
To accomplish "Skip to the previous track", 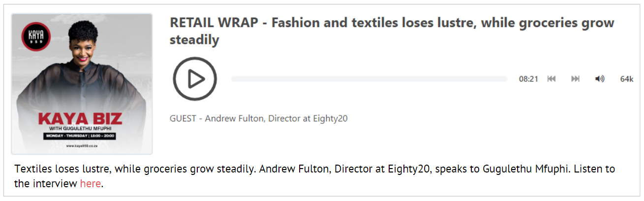I will [552, 79].
